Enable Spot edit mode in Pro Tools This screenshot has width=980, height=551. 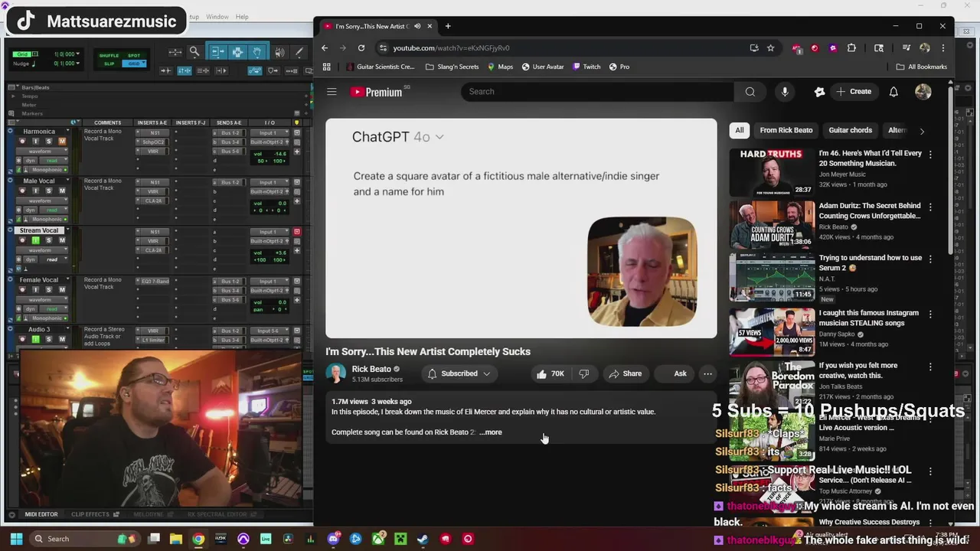tap(134, 56)
